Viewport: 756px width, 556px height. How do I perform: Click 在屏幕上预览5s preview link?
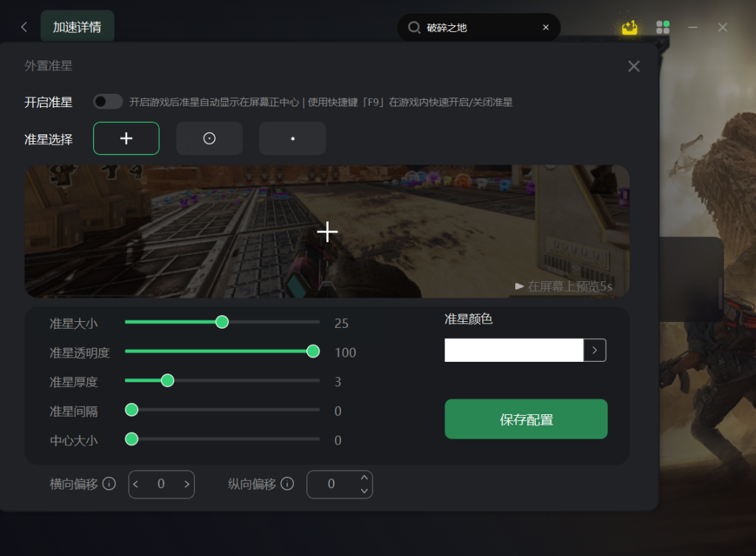click(x=570, y=286)
